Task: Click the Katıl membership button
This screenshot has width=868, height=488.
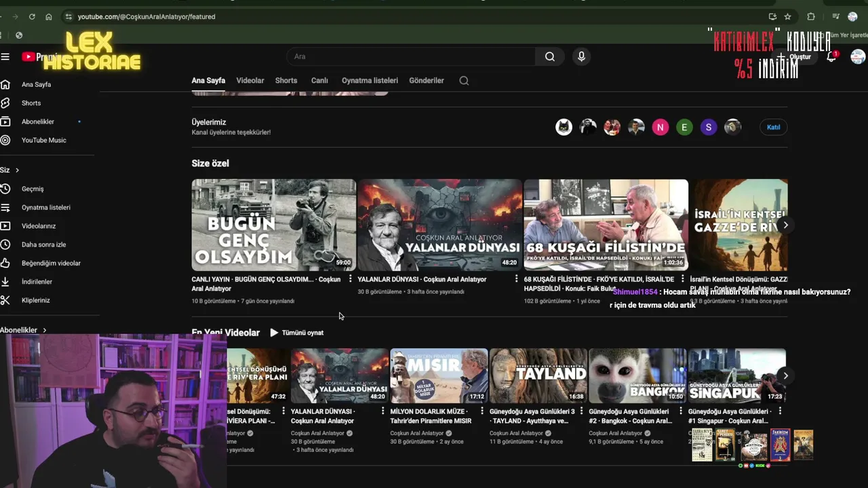Action: point(773,127)
